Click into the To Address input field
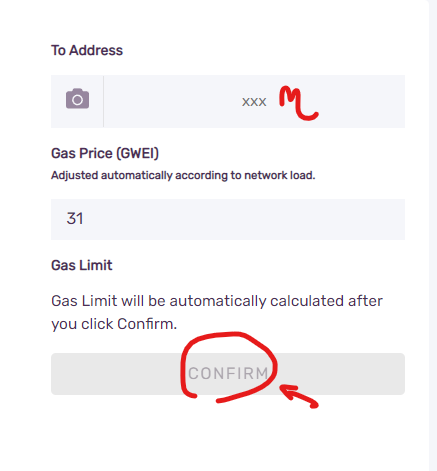This screenshot has height=471, width=437. tap(254, 101)
